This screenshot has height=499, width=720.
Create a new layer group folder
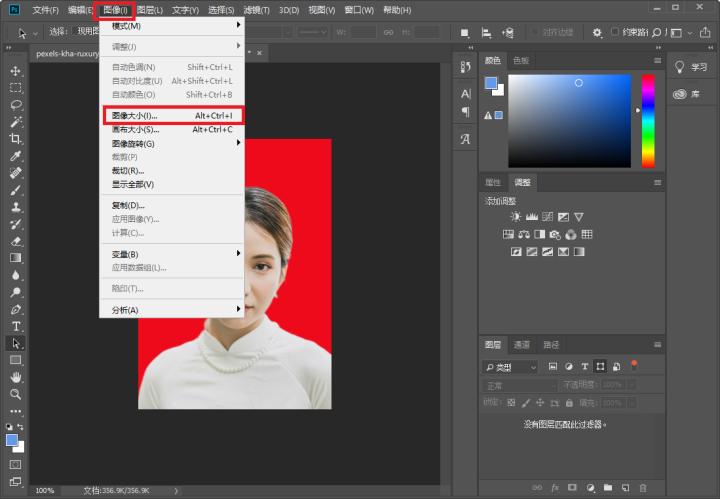pos(607,488)
